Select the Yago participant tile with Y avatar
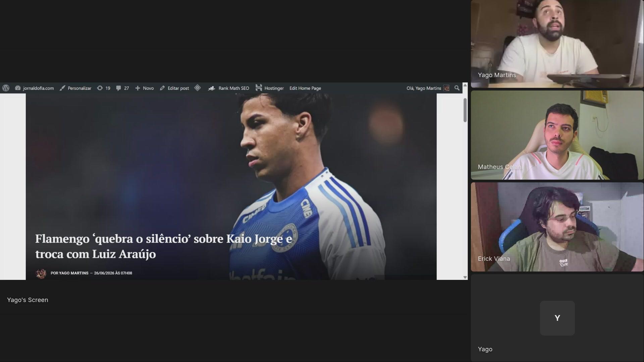The image size is (644, 362). [x=557, y=318]
